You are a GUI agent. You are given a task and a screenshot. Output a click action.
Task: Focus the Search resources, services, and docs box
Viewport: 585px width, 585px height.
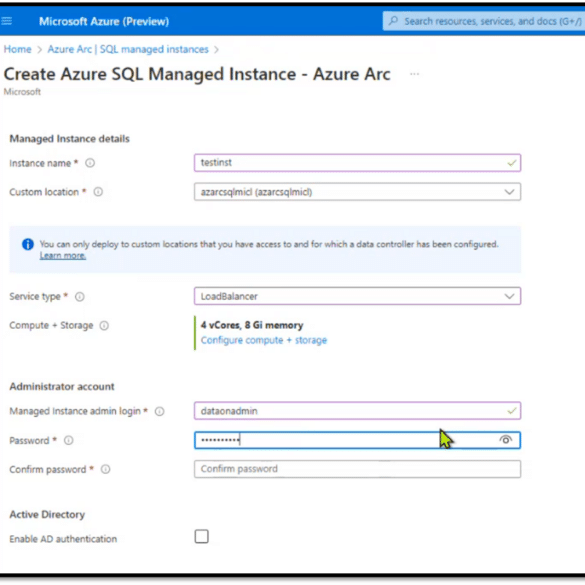(x=484, y=21)
